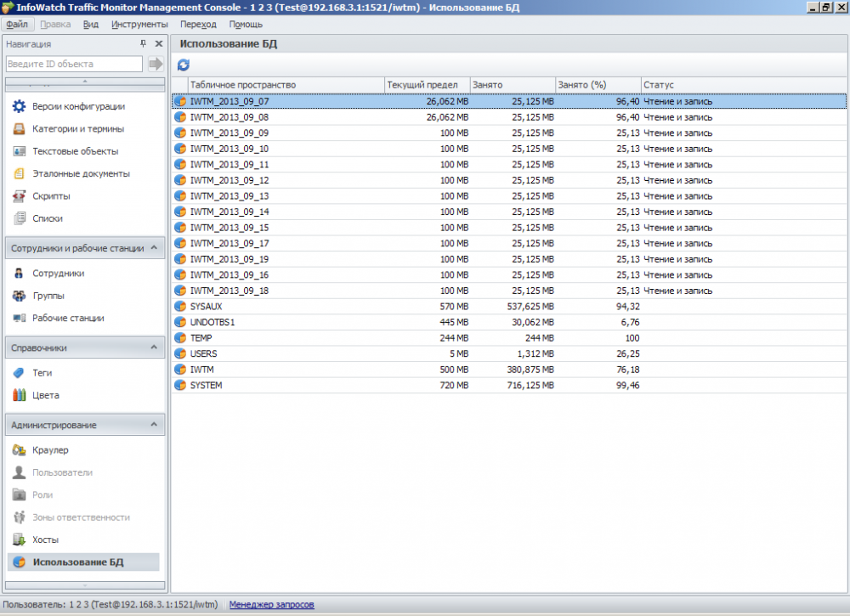Open Краулер icon

(19, 449)
